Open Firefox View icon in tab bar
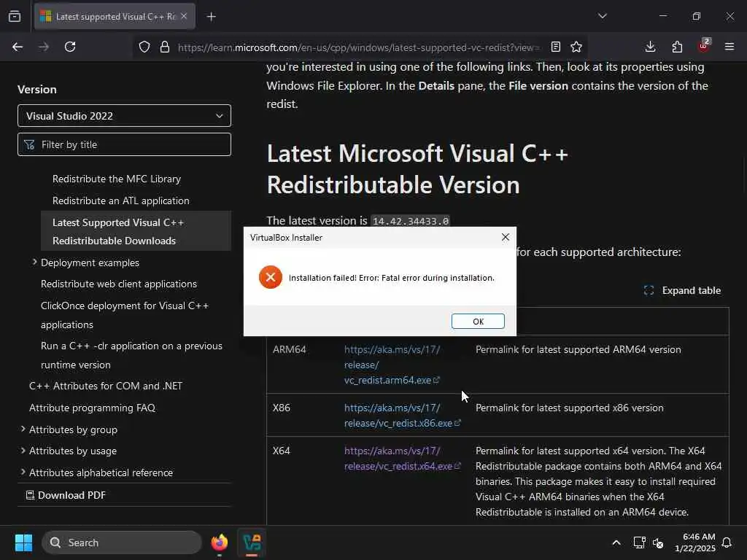This screenshot has width=747, height=560. point(15,17)
